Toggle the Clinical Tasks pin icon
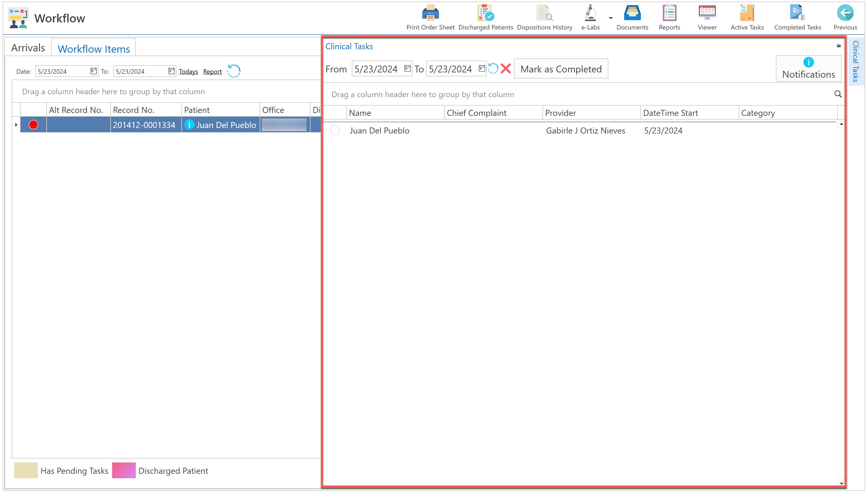The width and height of the screenshot is (868, 493). 838,46
